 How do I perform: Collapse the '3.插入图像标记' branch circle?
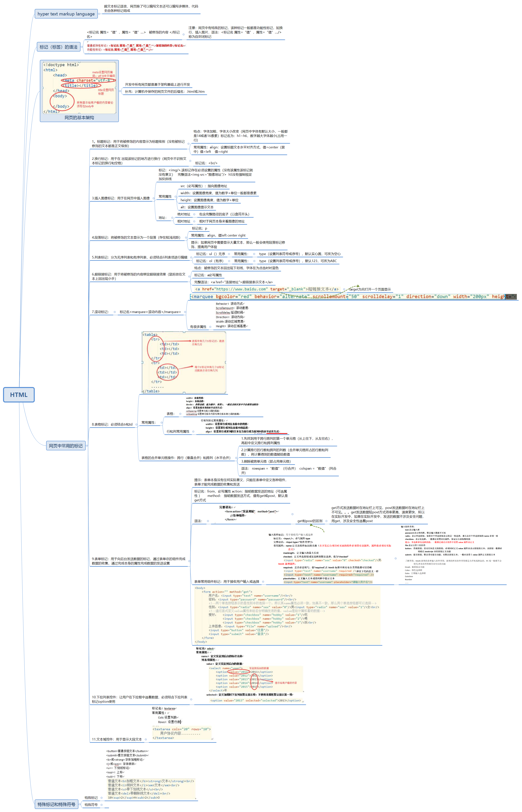point(154,198)
